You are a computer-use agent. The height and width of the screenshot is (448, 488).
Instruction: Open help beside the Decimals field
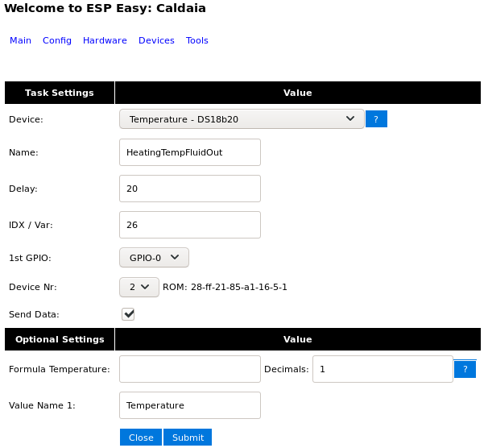tap(465, 369)
